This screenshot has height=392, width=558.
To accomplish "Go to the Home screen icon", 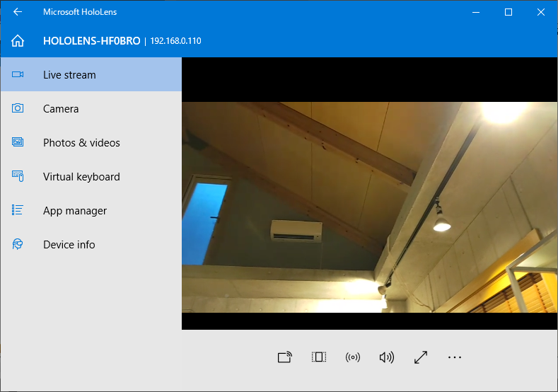I will click(18, 41).
